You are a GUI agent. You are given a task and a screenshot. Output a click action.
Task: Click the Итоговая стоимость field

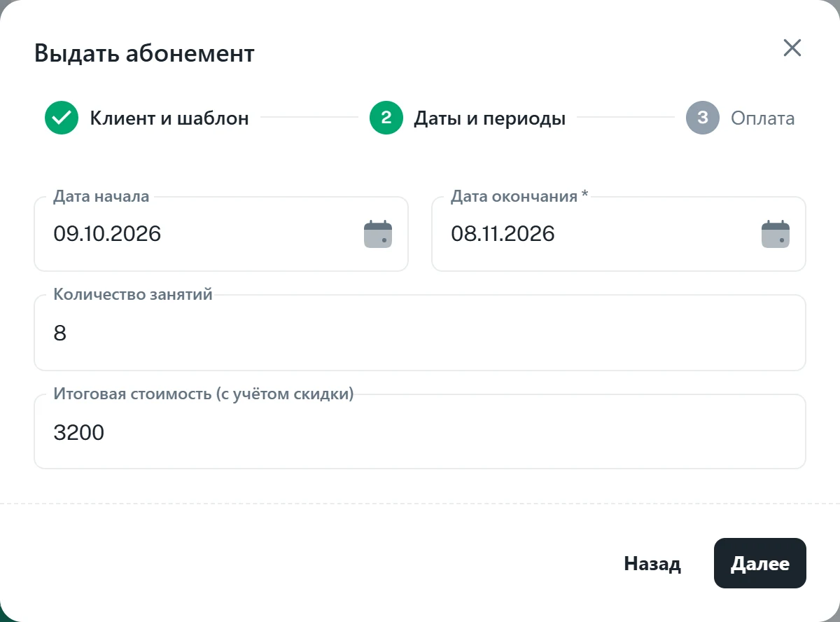420,431
